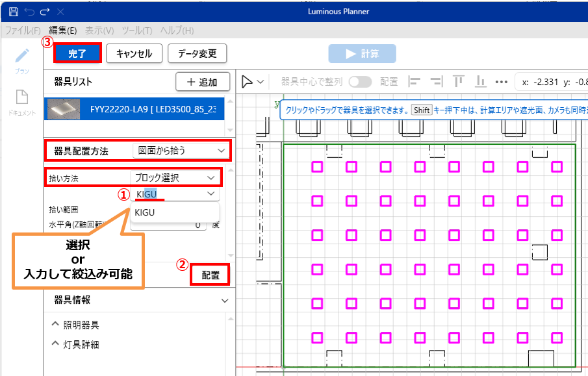Click the undo arrow icon
The image size is (588, 376).
pos(29,12)
